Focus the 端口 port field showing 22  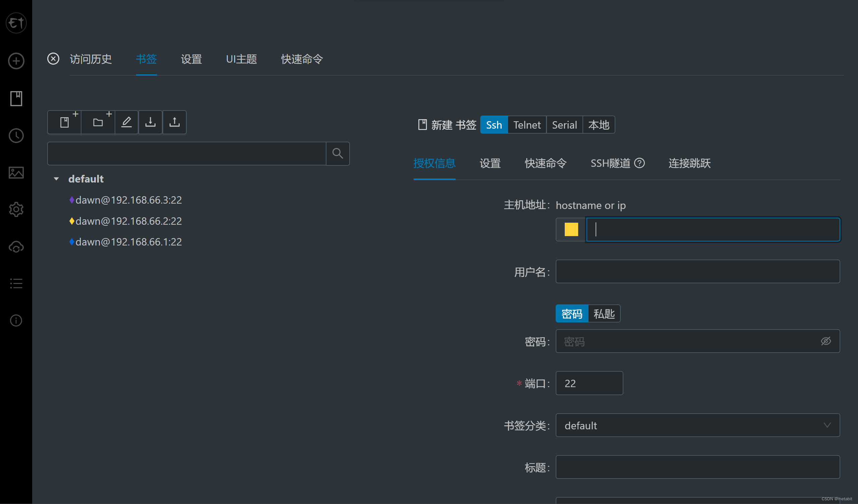589,383
